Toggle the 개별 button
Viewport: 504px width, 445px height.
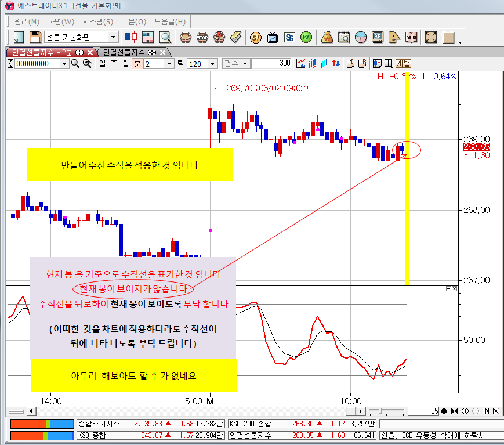pyautogui.click(x=403, y=64)
